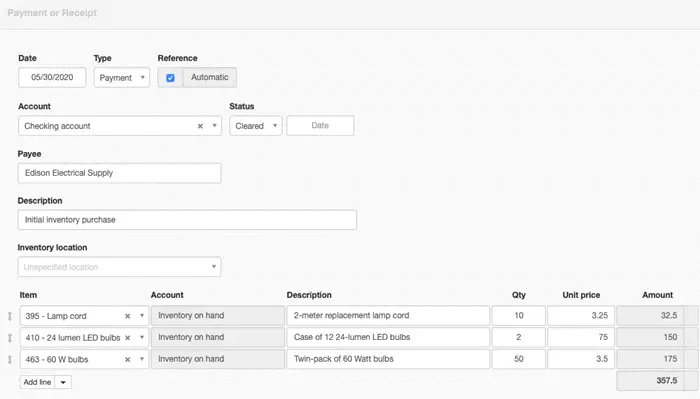Grab the reorder handle for the Lamp cord row

coord(10,316)
